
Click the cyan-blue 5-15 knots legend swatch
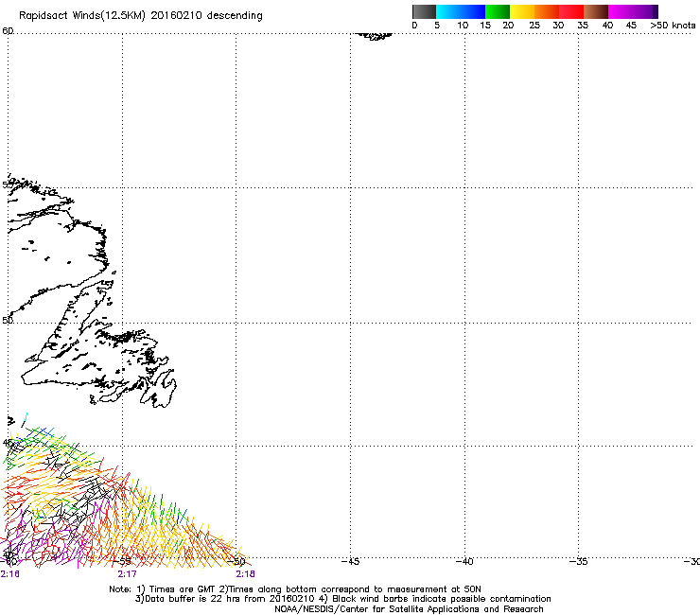point(461,11)
